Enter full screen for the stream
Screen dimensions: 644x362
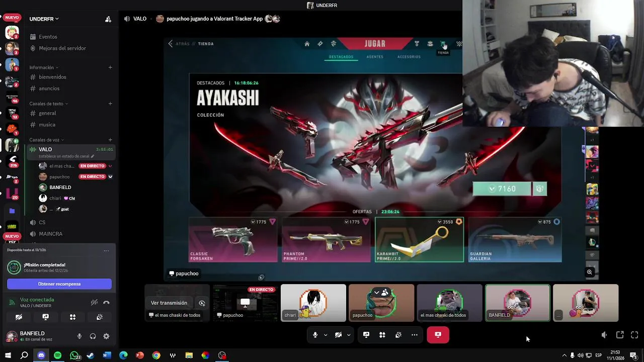pyautogui.click(x=634, y=335)
